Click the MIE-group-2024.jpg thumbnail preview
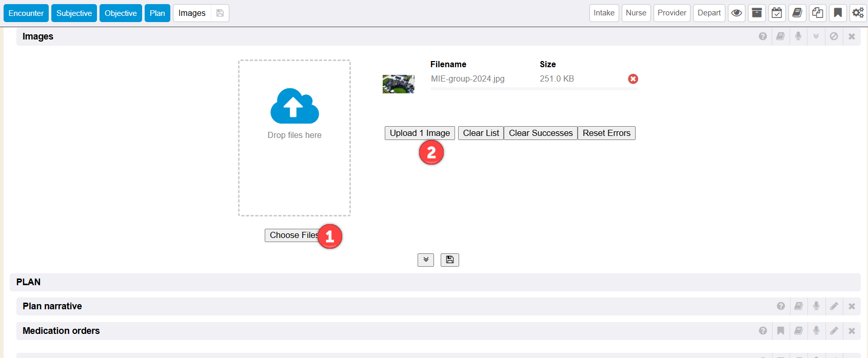 point(398,84)
